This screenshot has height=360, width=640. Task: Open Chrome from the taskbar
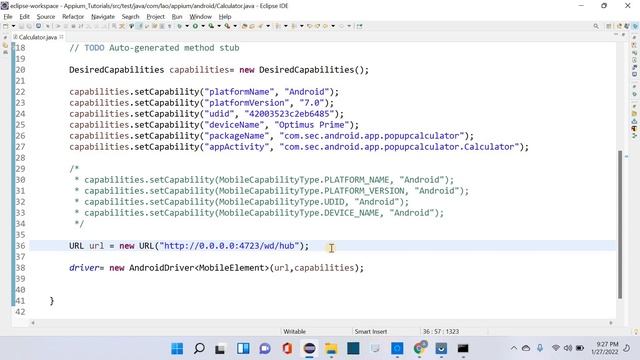point(419,349)
